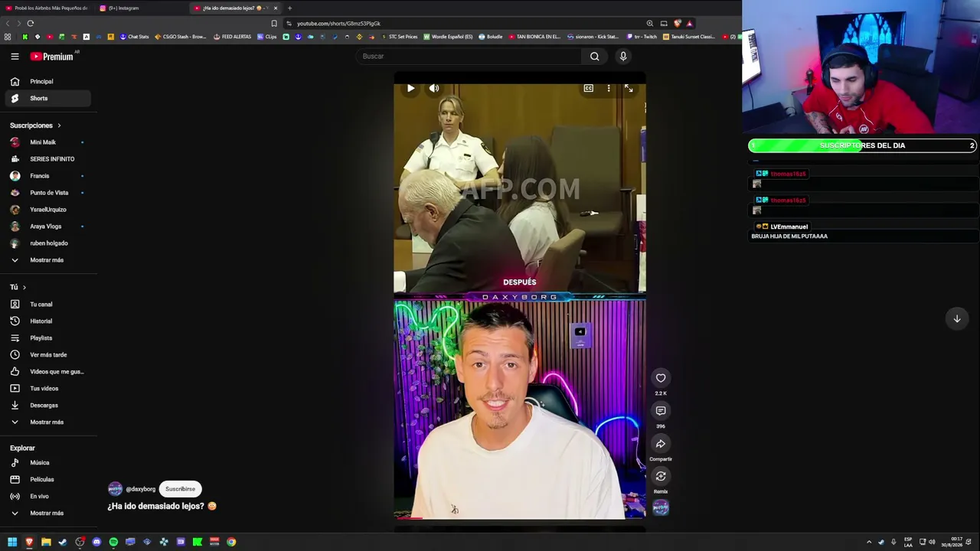Open the @daxyborg channel link
The width and height of the screenshot is (980, 551).
coord(141,489)
